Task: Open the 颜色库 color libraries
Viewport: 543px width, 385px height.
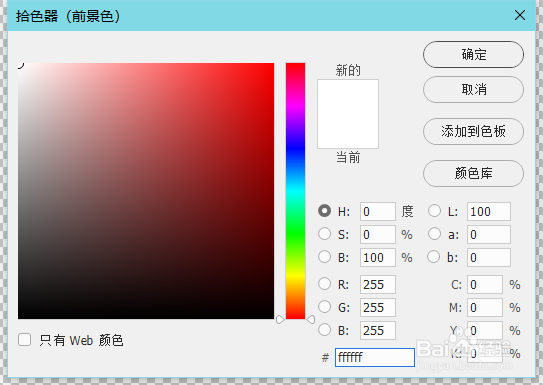Action: coord(473,173)
